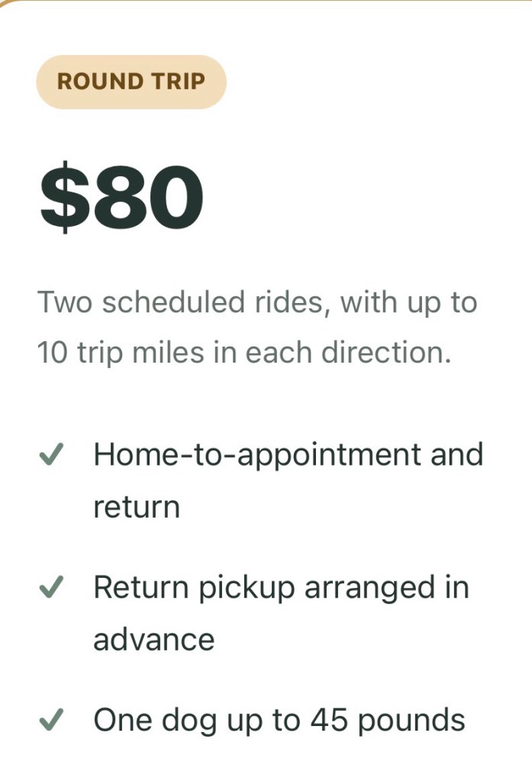This screenshot has width=532, height=781.
Task: Click the Two scheduled rides description
Action: click(x=257, y=328)
